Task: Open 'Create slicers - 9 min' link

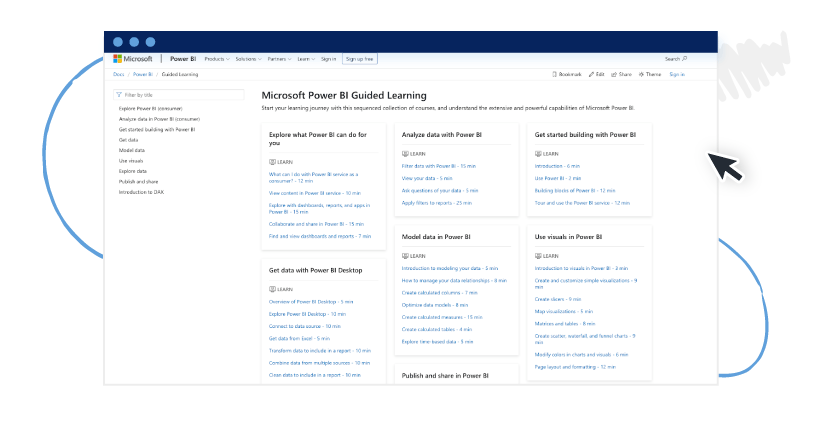Action: 557,299
